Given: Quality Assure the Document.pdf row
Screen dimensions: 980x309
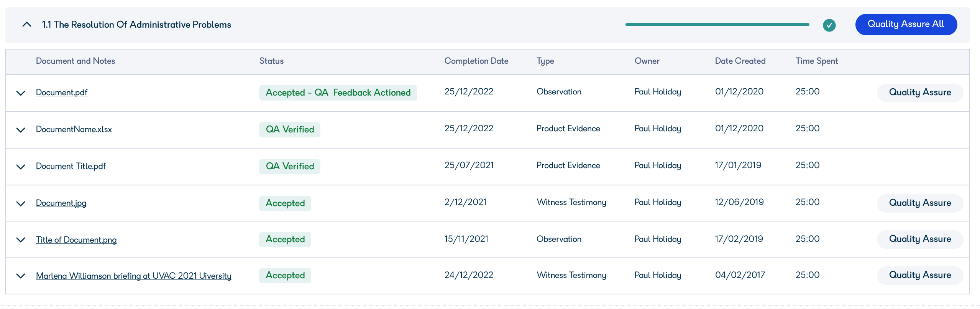Looking at the screenshot, I should coord(920,93).
